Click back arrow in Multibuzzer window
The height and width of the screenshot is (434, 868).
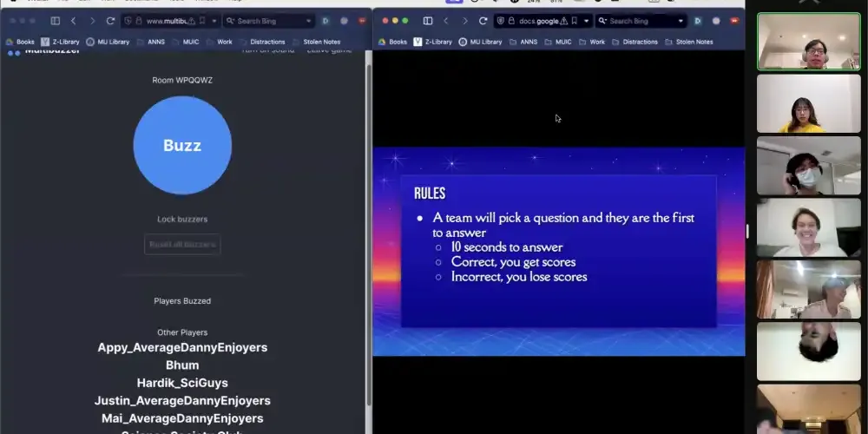coord(73,21)
